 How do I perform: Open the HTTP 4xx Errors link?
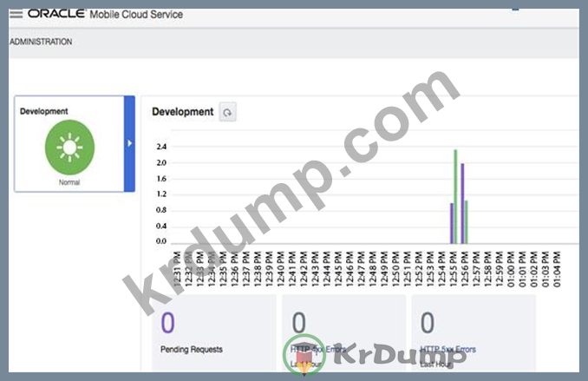click(x=318, y=350)
